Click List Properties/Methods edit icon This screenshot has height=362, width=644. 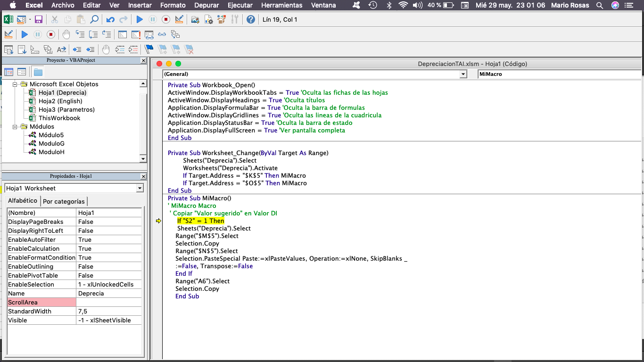click(x=8, y=49)
